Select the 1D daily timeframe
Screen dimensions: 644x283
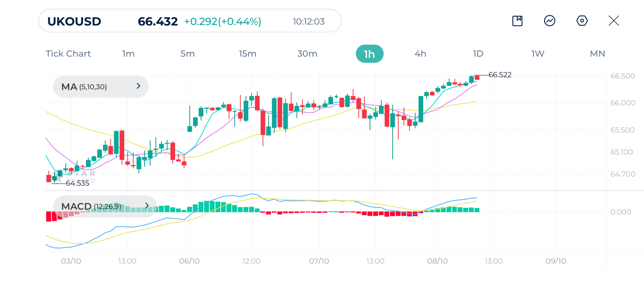coord(478,54)
